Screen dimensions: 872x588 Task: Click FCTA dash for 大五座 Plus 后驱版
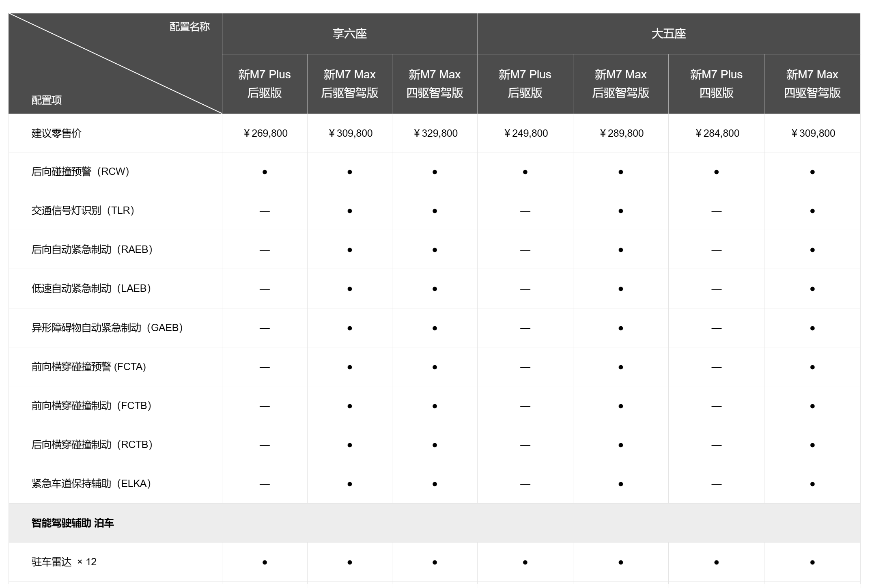525,367
